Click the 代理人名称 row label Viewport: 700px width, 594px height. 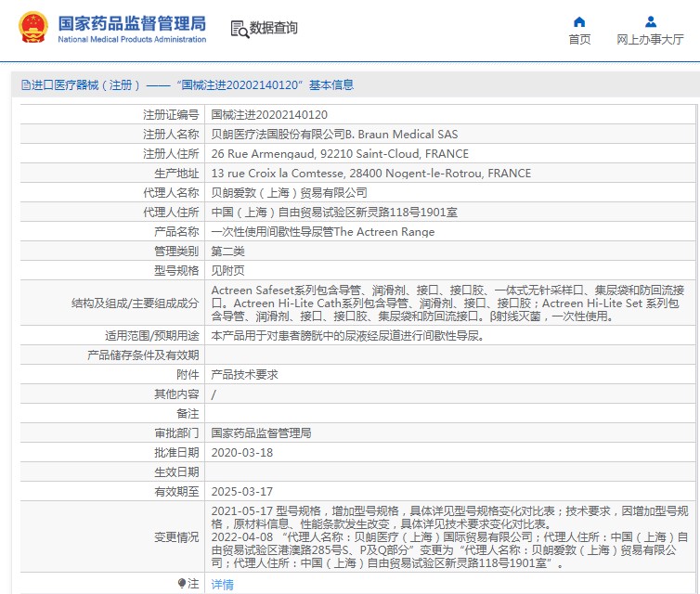click(x=171, y=193)
